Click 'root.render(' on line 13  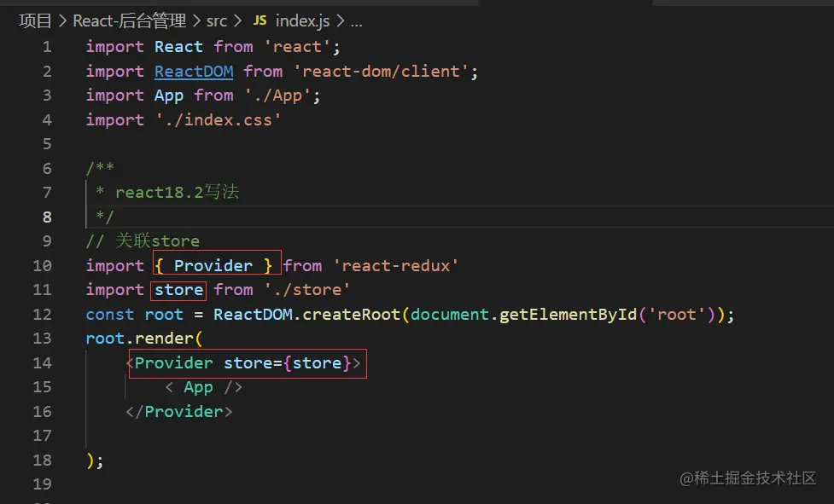144,339
